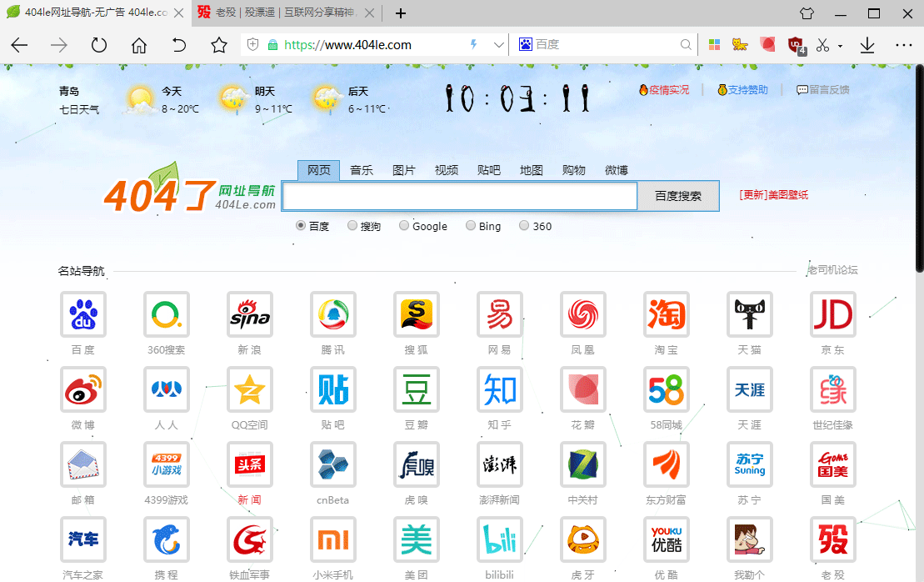924x582 pixels.
Task: Open the Weibo (微博) site icon
Action: [83, 389]
